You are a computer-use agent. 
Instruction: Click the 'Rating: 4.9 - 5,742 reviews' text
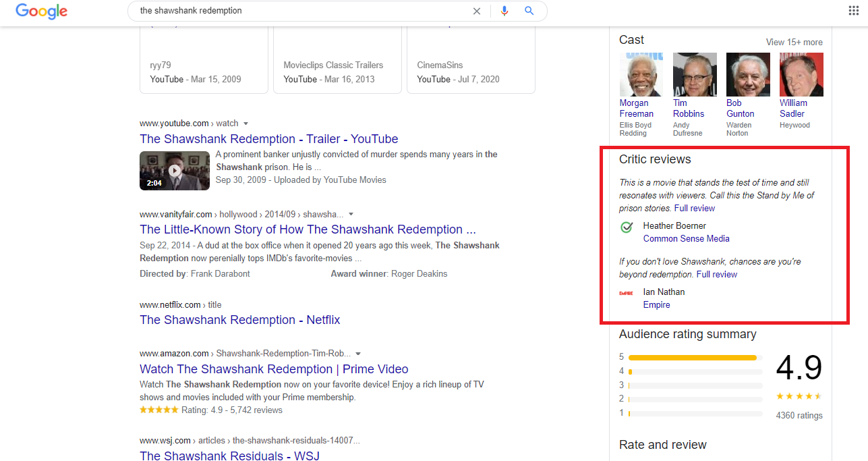coord(232,410)
